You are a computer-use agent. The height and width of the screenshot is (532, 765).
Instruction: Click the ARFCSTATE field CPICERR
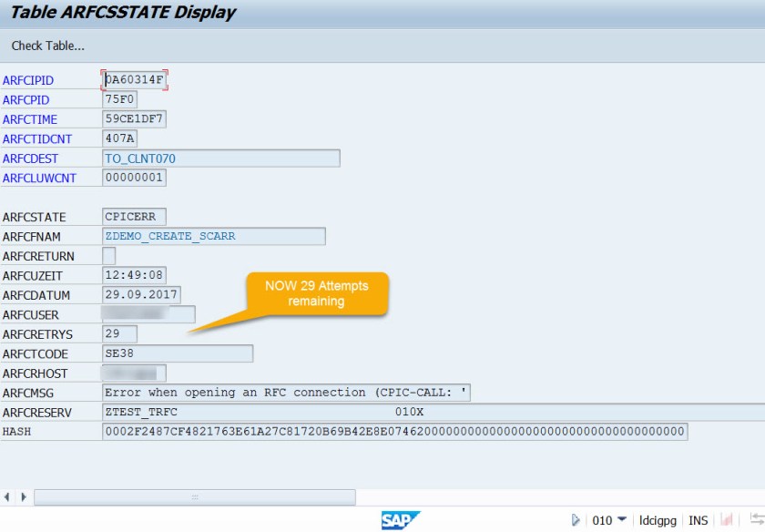(x=134, y=216)
